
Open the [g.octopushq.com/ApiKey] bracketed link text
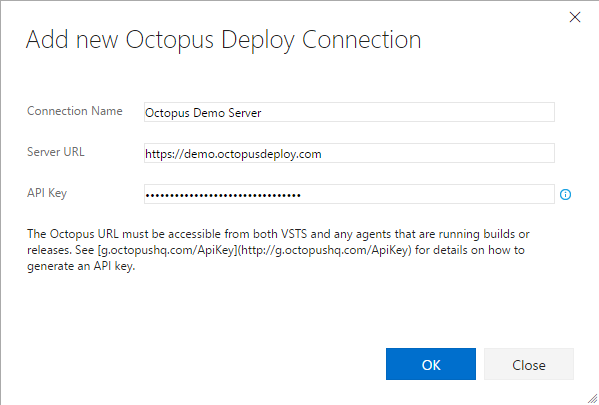click(x=168, y=250)
